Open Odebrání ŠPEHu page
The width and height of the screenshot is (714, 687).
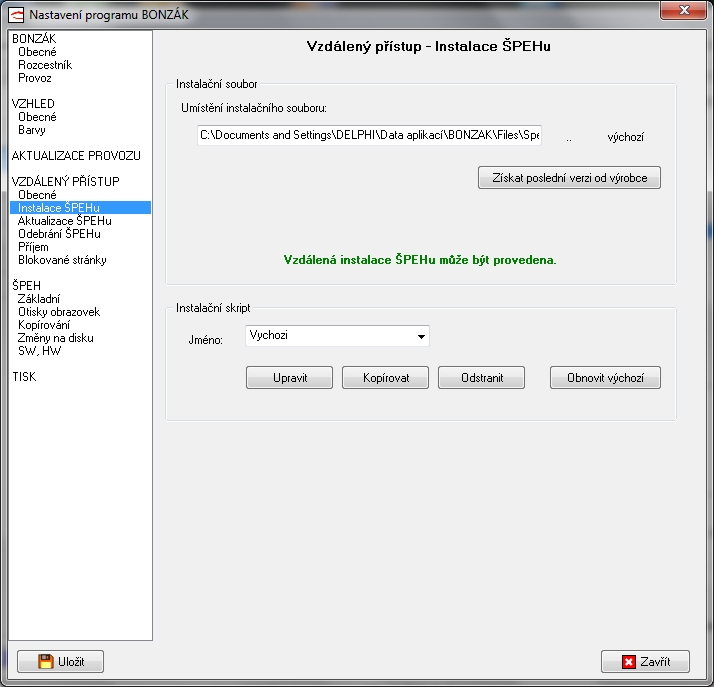coord(59,234)
